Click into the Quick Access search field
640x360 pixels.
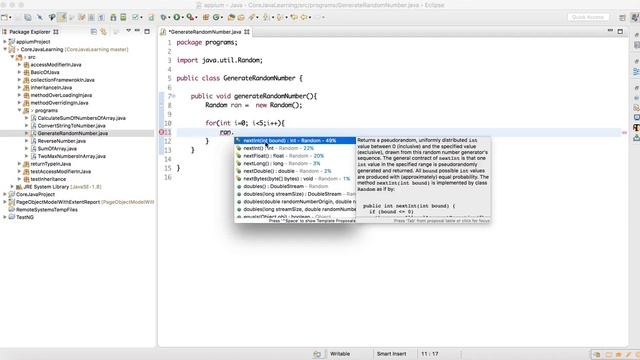(588, 17)
